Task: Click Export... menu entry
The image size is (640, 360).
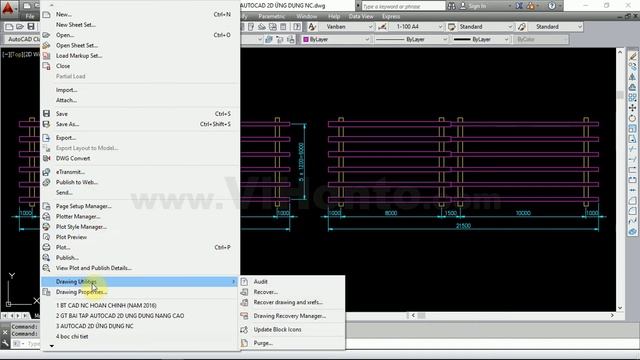Action: pyautogui.click(x=139, y=138)
